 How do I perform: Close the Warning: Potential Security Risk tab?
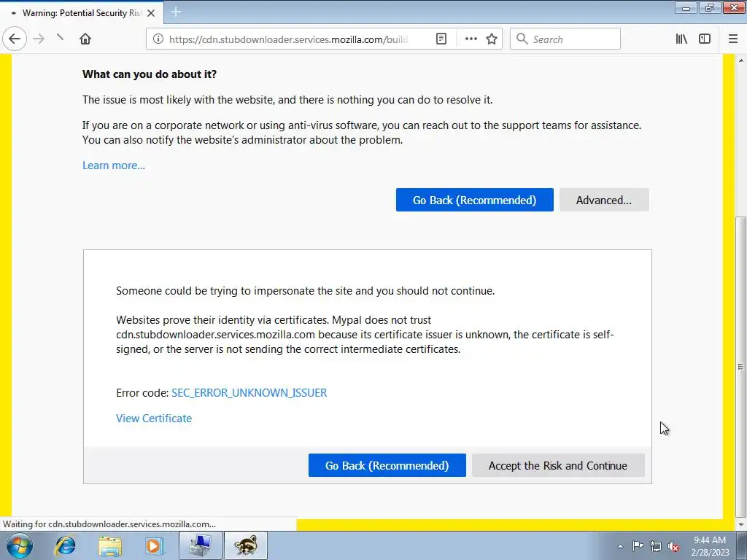pyautogui.click(x=151, y=13)
